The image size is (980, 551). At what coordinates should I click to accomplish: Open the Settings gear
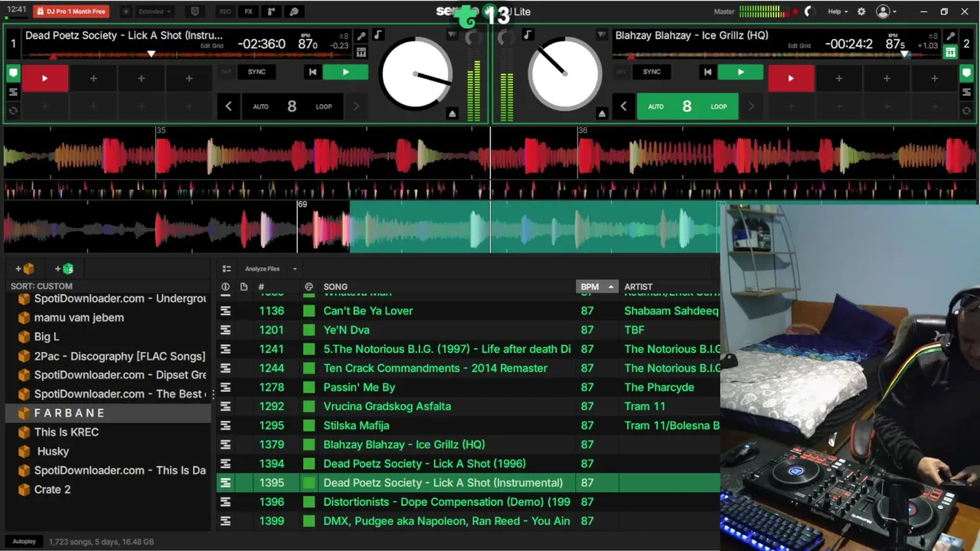tap(861, 11)
